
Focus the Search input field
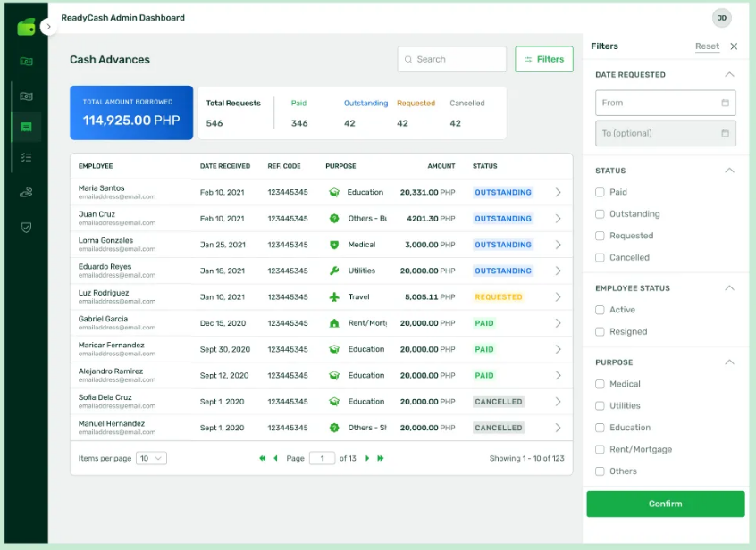tap(452, 59)
